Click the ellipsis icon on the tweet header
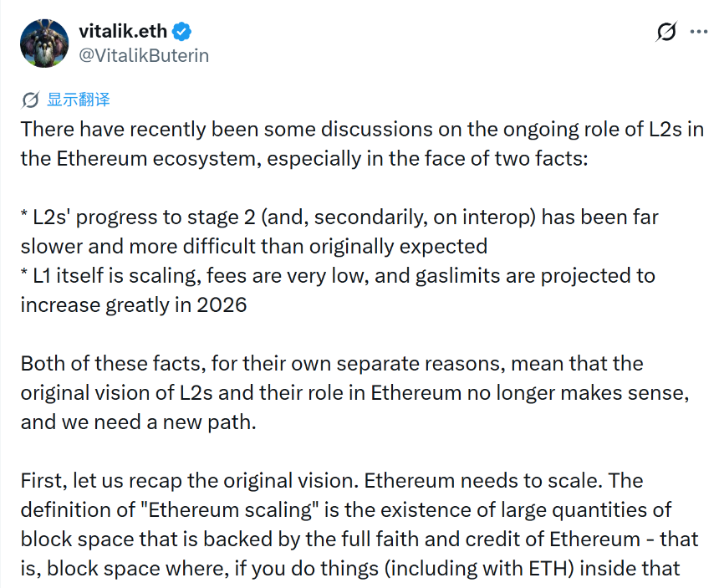The width and height of the screenshot is (719, 588). [x=700, y=32]
